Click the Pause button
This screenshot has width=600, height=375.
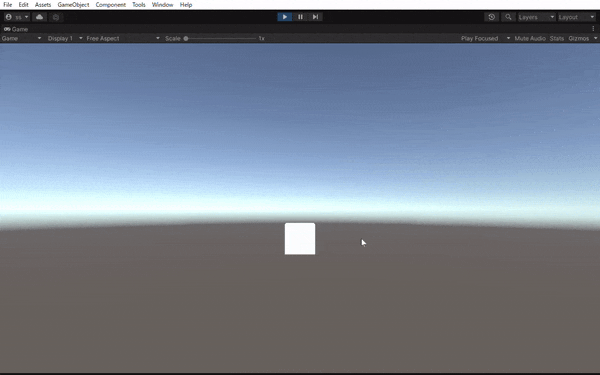[x=300, y=17]
